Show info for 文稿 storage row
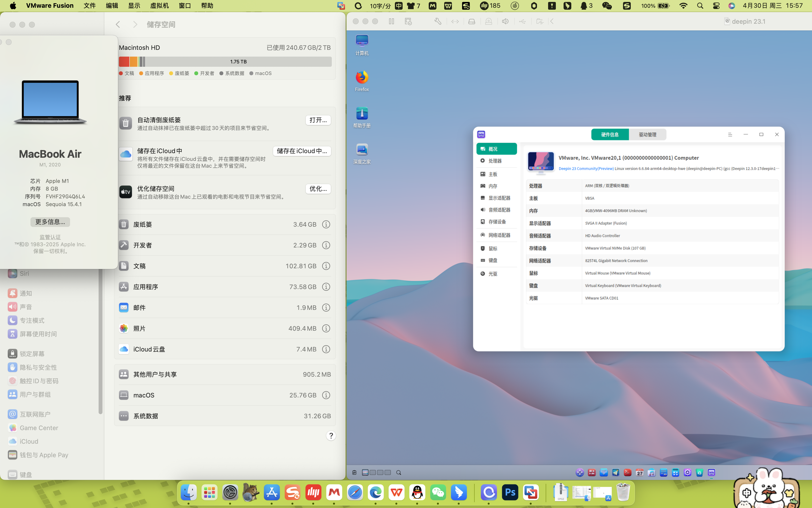812x508 pixels. point(326,266)
